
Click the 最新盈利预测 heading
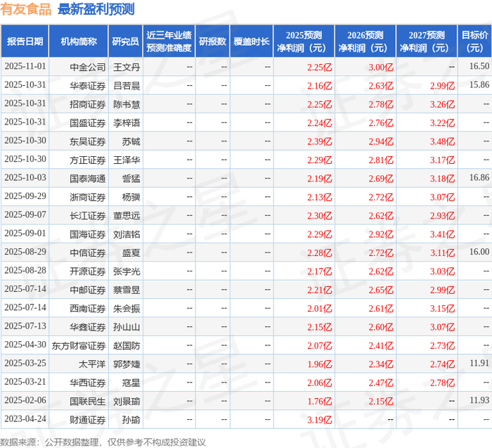pyautogui.click(x=96, y=8)
